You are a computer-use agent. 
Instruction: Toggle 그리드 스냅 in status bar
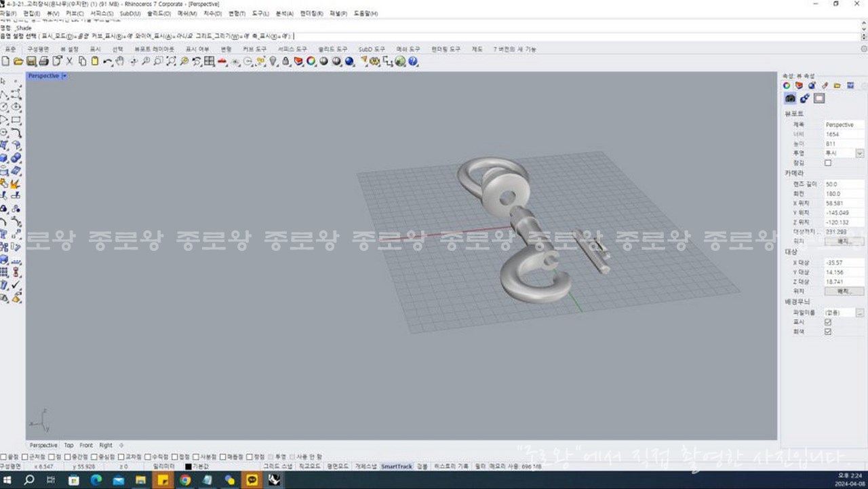click(277, 467)
